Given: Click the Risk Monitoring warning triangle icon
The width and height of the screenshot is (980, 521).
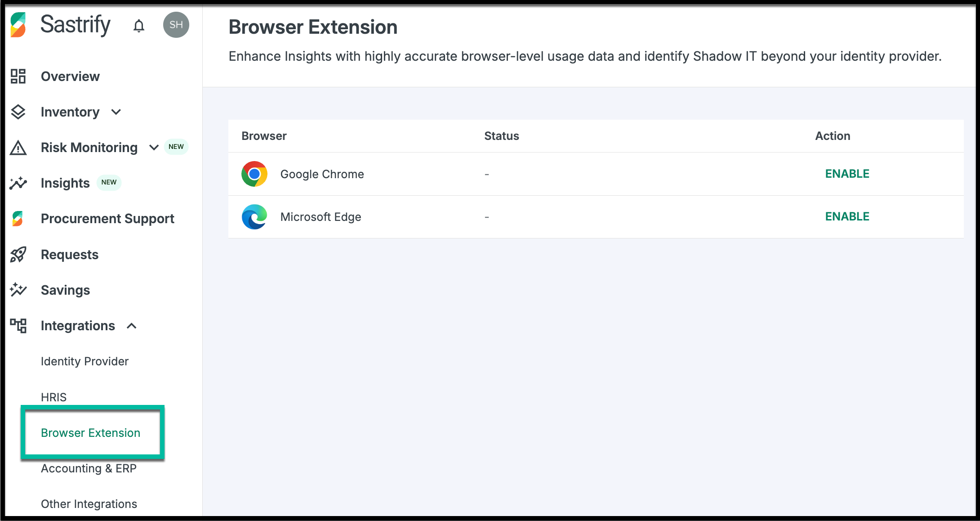Looking at the screenshot, I should 18,148.
